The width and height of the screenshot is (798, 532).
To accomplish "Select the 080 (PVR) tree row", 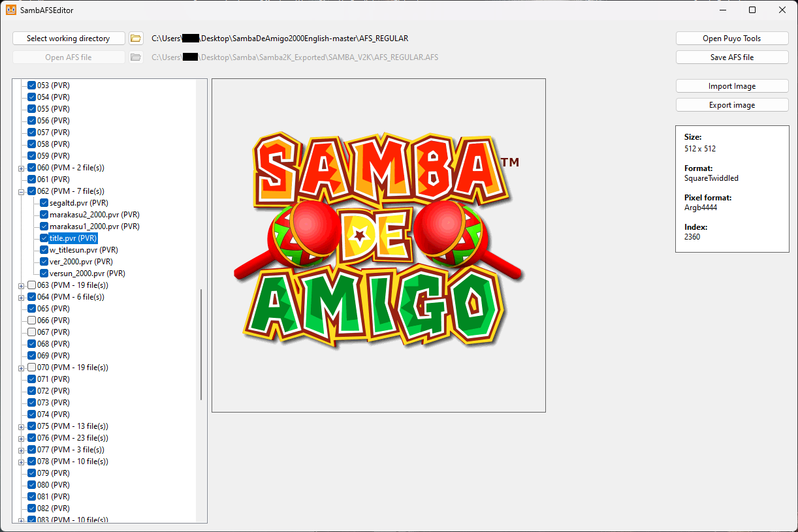I will coord(54,485).
